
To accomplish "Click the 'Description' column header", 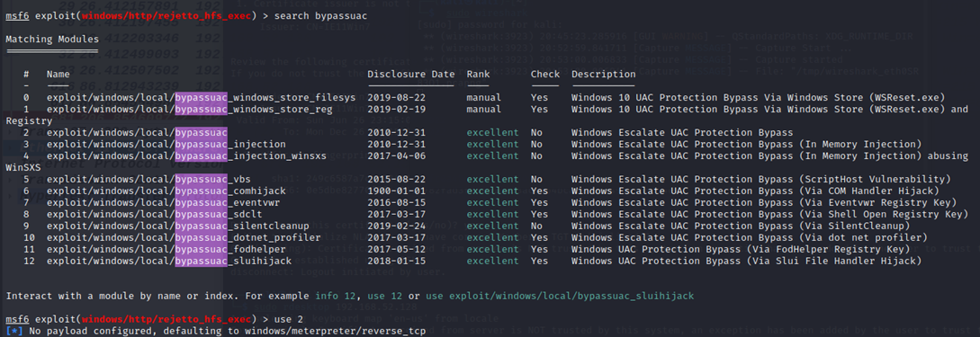I will click(603, 75).
